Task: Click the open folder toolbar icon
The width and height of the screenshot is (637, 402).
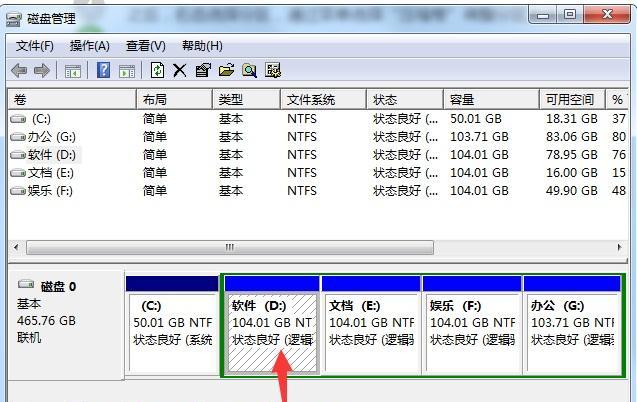Action: click(x=226, y=70)
